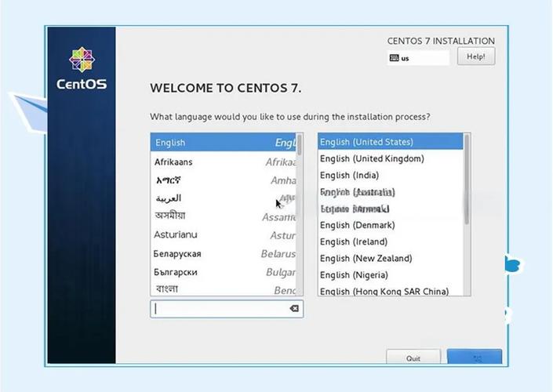Choose English (New Zealand) locale
Image resolution: width=553 pixels, height=392 pixels.
pos(391,259)
